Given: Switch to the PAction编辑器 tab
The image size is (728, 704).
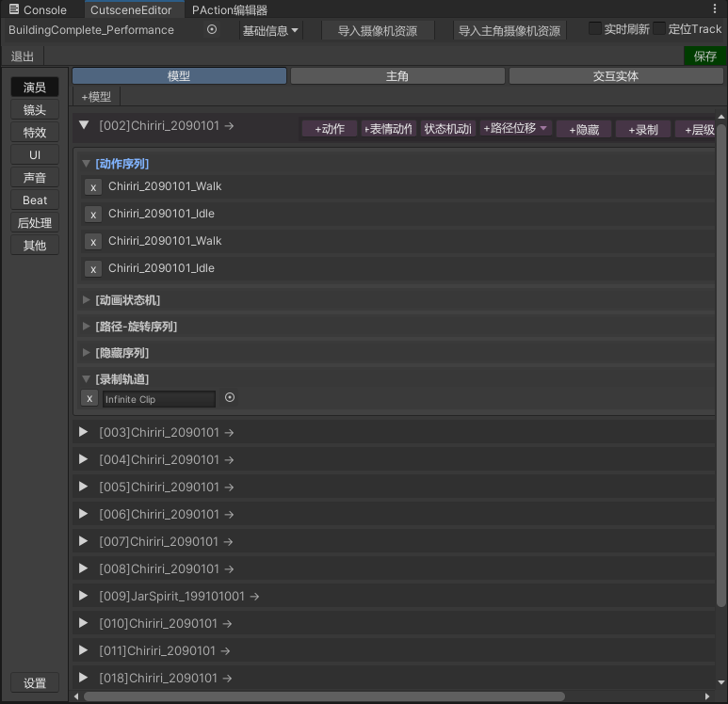Looking at the screenshot, I should coord(229,9).
